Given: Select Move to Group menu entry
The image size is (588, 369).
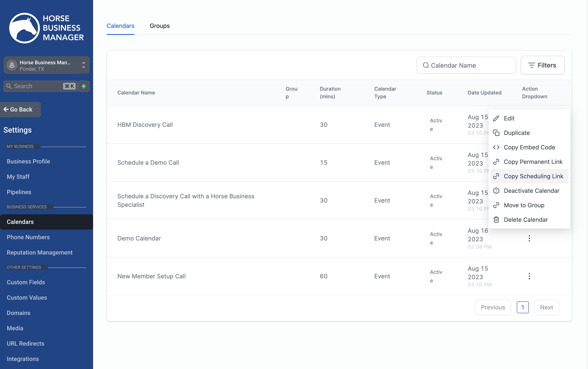Looking at the screenshot, I should tap(529, 205).
